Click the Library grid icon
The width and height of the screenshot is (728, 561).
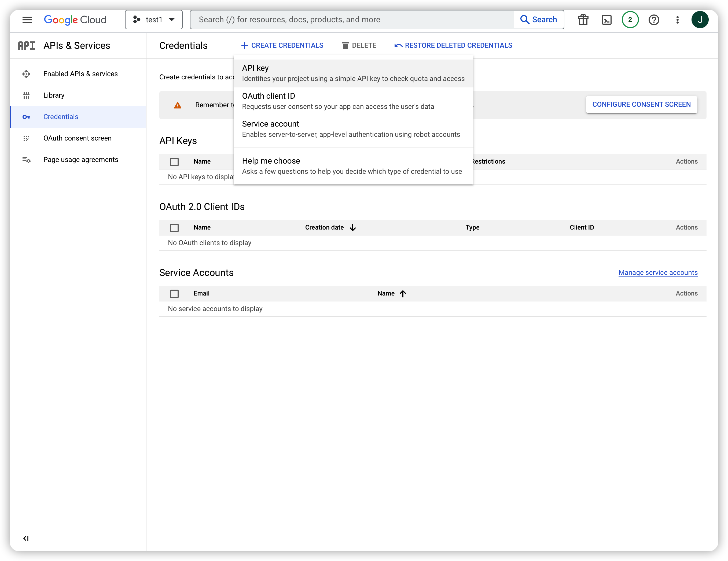(x=26, y=95)
